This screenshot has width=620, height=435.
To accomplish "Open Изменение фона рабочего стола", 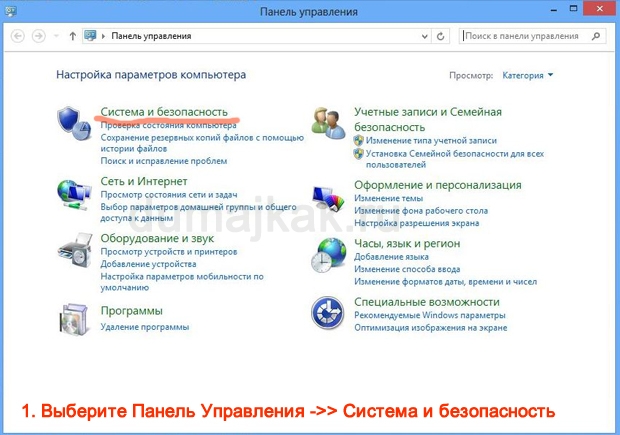I will coord(421,211).
